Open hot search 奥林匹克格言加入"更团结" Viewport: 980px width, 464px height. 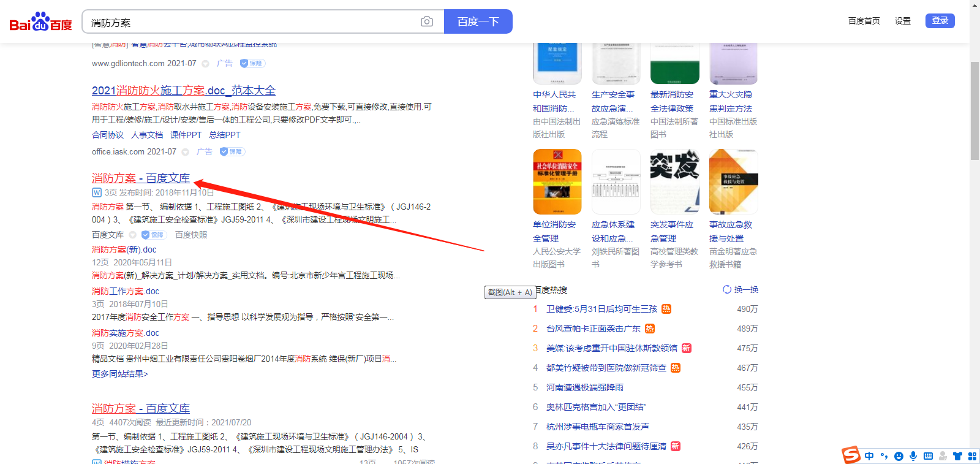tap(597, 407)
